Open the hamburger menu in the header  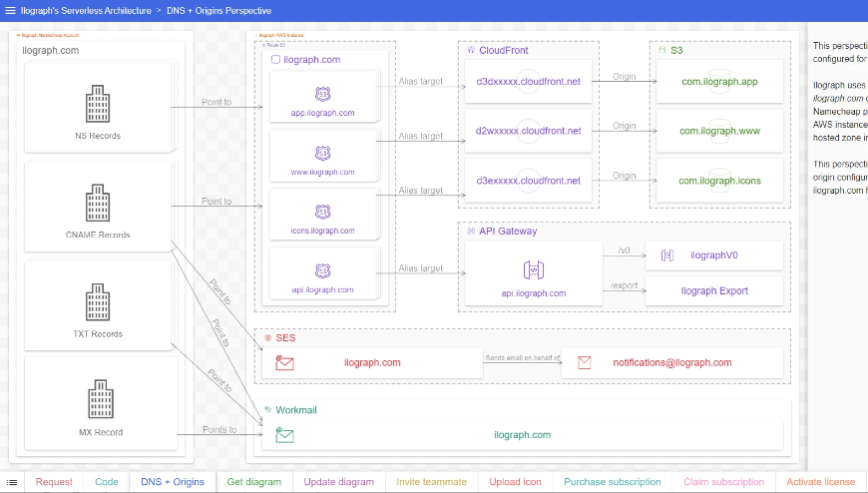pos(10,11)
